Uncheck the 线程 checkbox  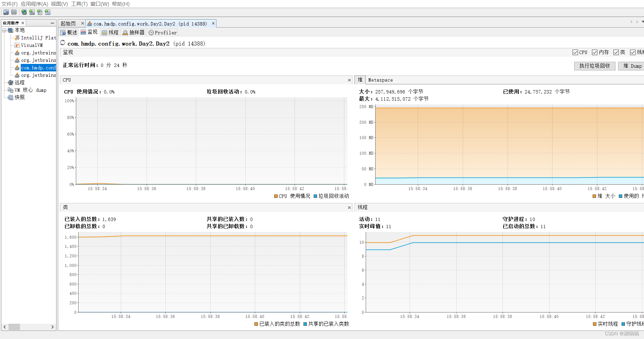(633, 52)
